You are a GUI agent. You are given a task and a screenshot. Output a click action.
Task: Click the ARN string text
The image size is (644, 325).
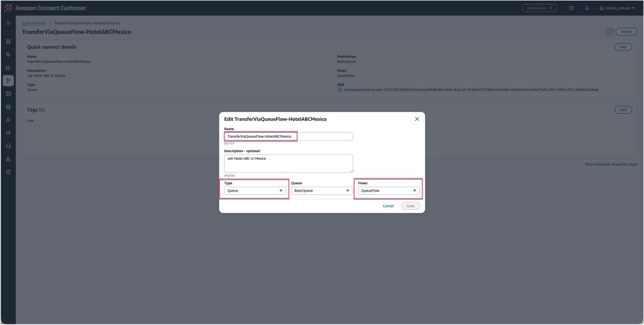coord(471,89)
